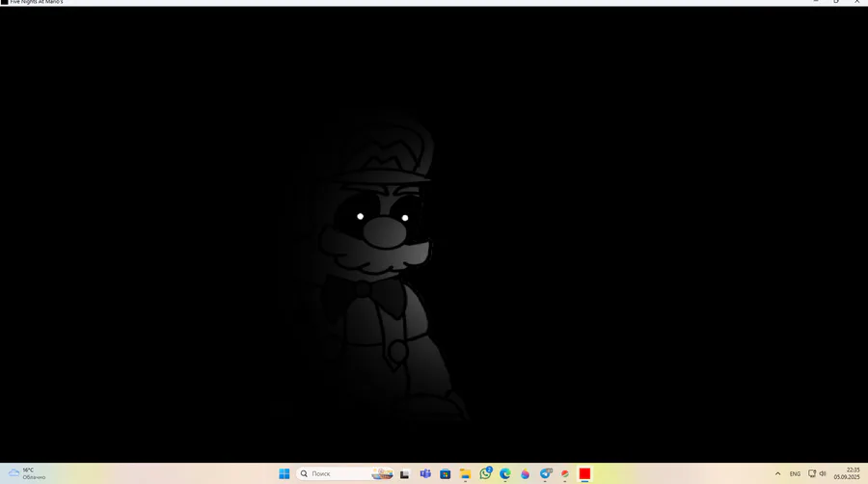Launch Microsoft Teams from the taskbar
Image resolution: width=868 pixels, height=484 pixels.
point(425,473)
